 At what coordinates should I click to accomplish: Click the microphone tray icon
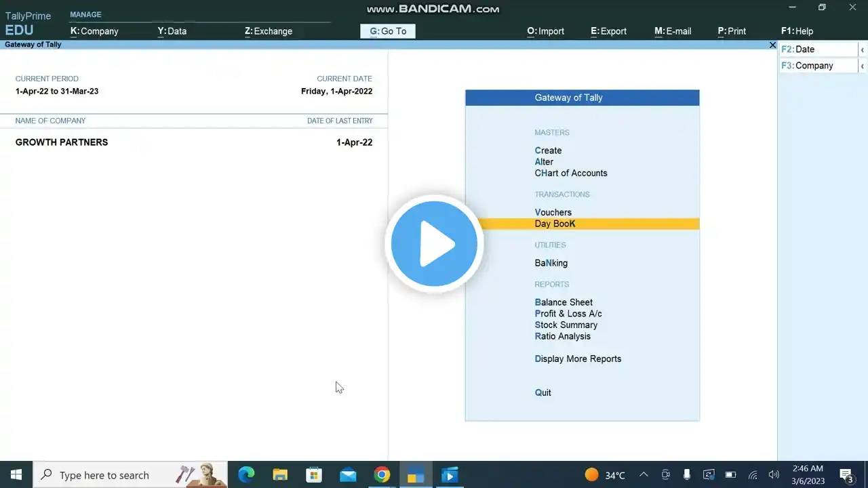click(687, 475)
